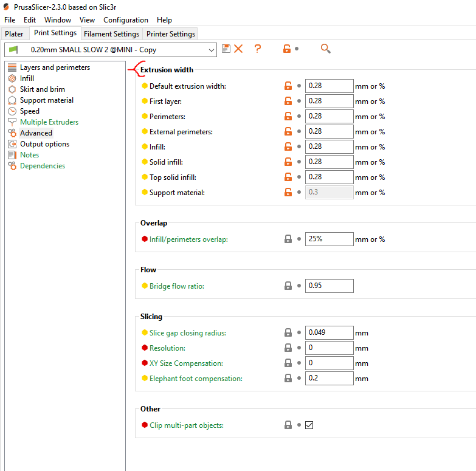Screen dimensions: 476x471
Task: Click Elephant foot compensation label
Action: (x=196, y=379)
